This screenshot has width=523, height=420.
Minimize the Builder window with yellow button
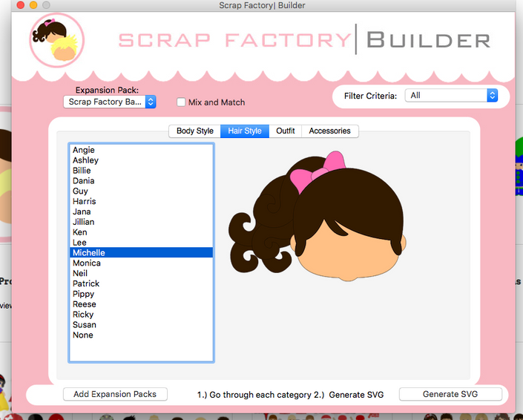pyautogui.click(x=33, y=5)
